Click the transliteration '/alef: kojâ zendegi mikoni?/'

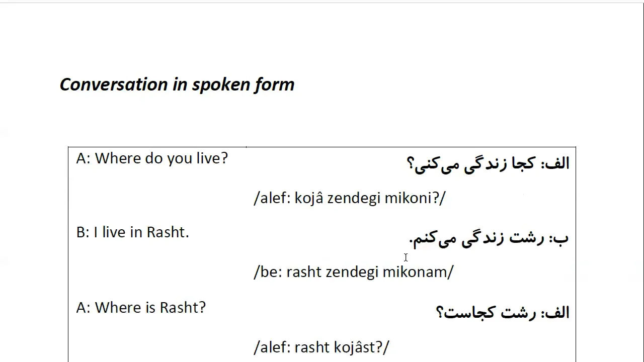click(x=350, y=198)
